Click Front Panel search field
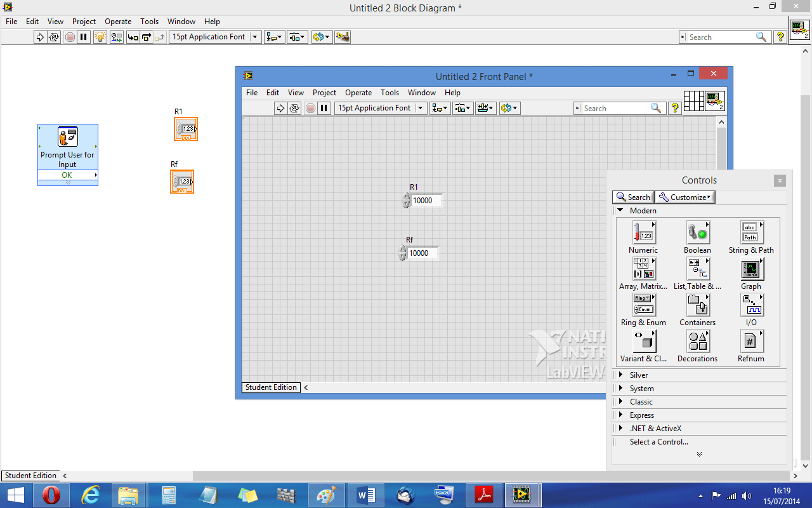The height and width of the screenshot is (508, 812). pos(620,109)
